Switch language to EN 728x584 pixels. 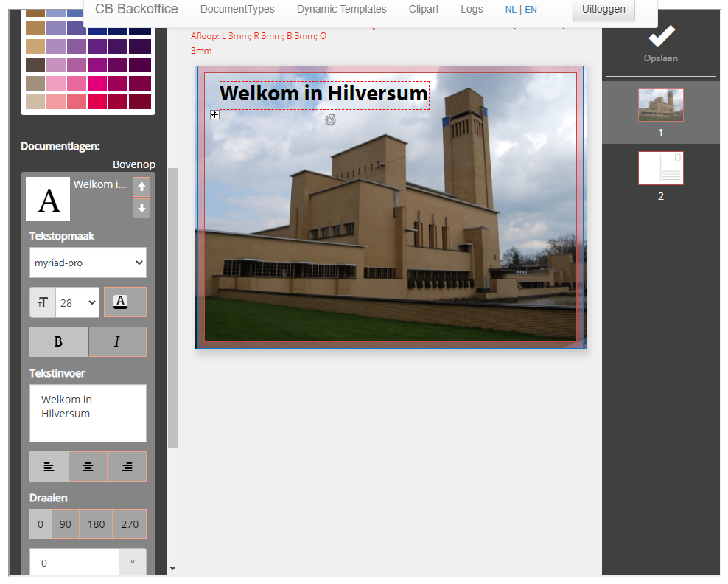click(x=531, y=10)
